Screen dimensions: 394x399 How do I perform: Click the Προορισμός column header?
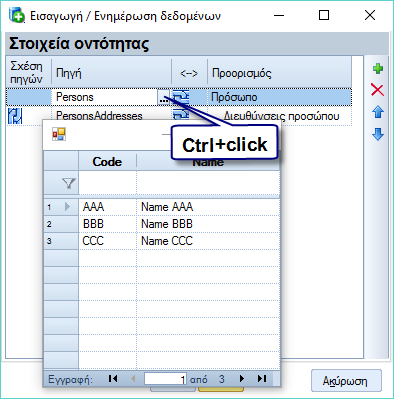point(279,72)
